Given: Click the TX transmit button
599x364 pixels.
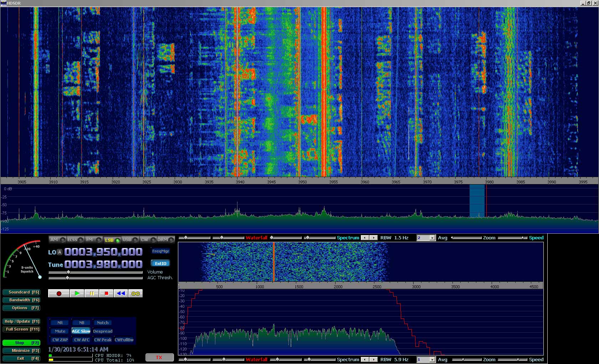Looking at the screenshot, I should (159, 357).
